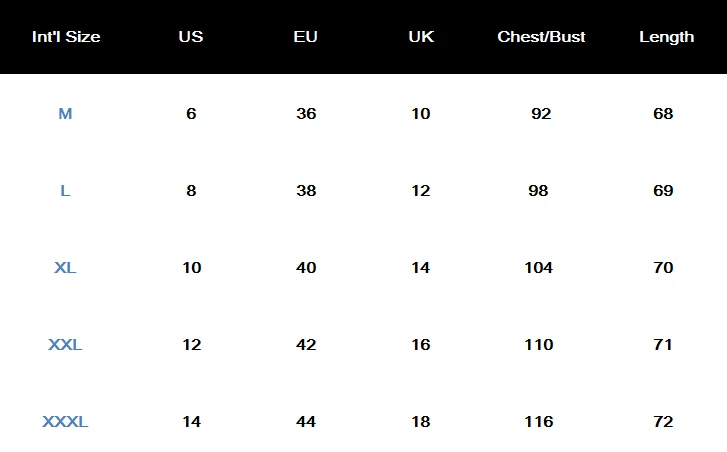Open the XL size link
The height and width of the screenshot is (452, 727).
65,267
